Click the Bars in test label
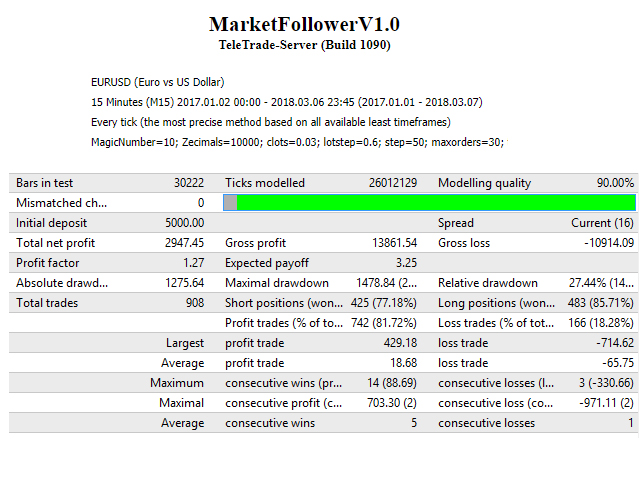 pyautogui.click(x=44, y=183)
